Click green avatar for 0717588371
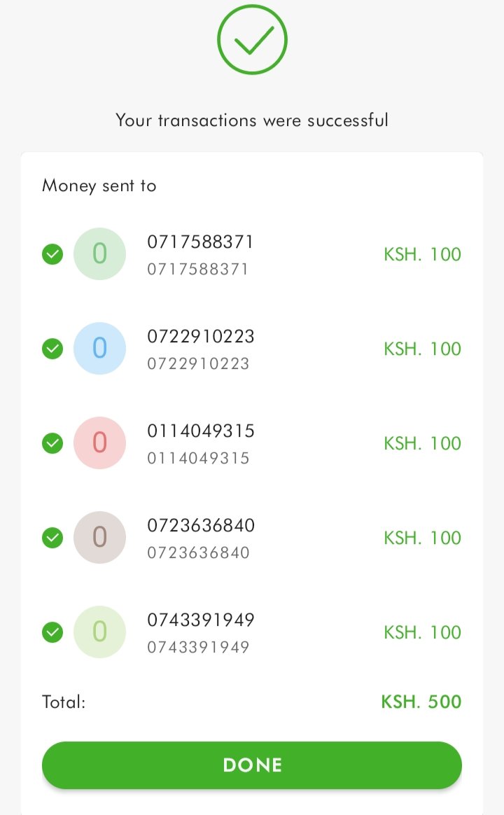 coord(100,253)
